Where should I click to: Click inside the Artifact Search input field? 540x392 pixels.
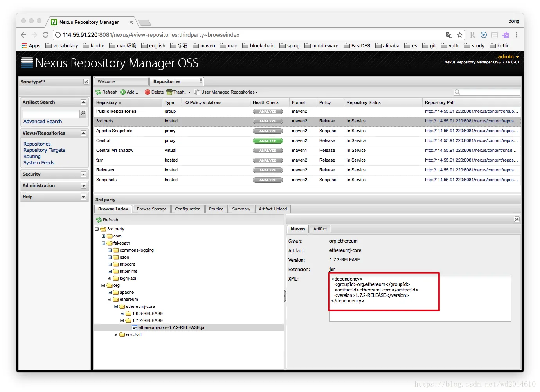[51, 114]
